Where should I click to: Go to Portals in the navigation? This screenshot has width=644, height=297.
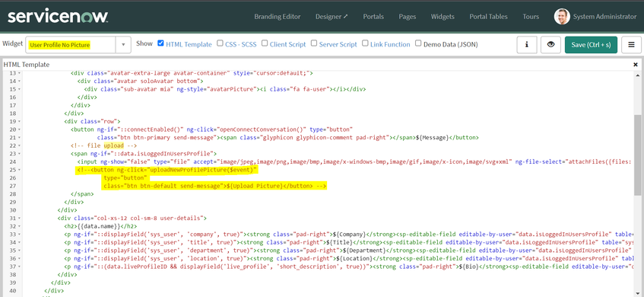coord(373,17)
